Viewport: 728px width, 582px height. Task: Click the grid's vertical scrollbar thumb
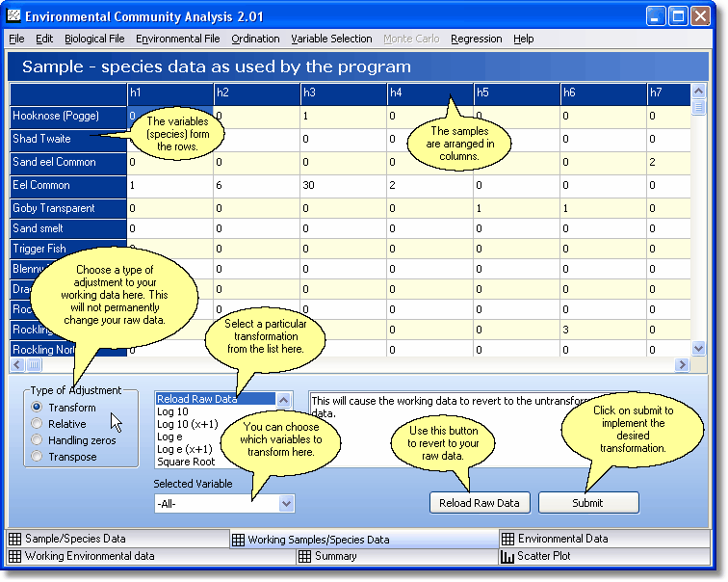pyautogui.click(x=699, y=108)
